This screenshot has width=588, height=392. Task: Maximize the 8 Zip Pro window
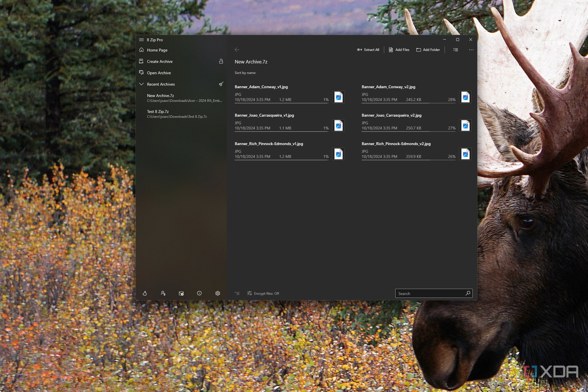click(458, 40)
